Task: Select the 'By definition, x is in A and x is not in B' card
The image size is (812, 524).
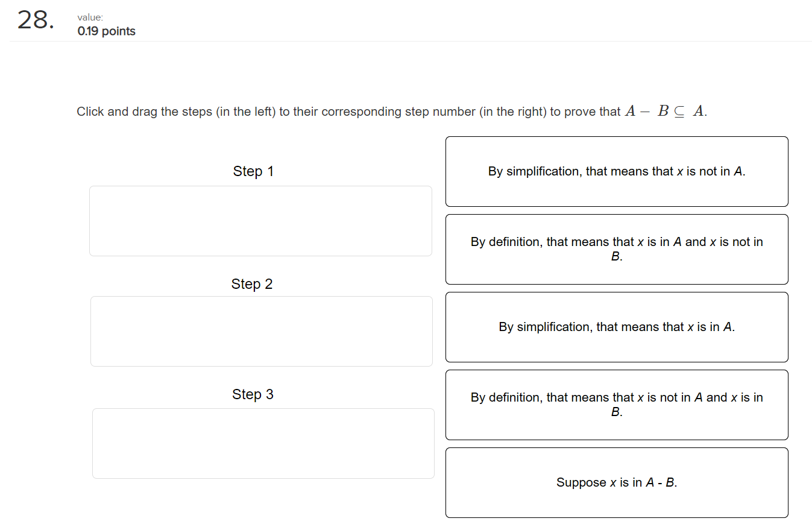Action: 616,249
